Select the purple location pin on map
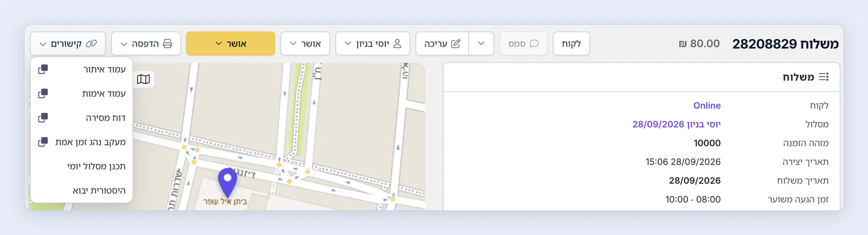Screen dimensions: 868x235 (227, 182)
